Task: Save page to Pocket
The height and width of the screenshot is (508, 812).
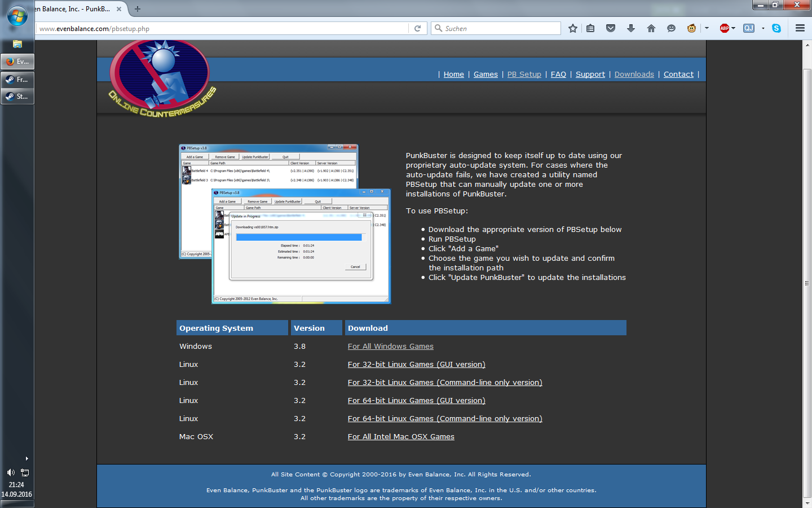Action: pyautogui.click(x=611, y=28)
